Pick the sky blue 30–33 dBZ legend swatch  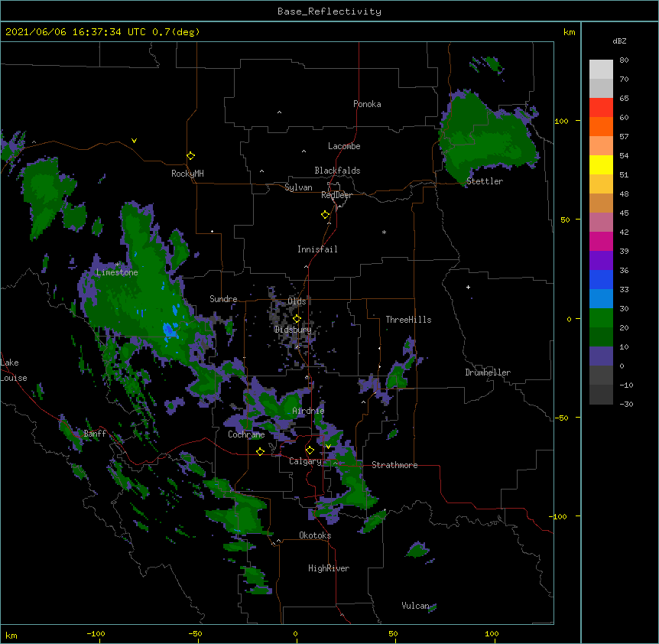point(601,299)
